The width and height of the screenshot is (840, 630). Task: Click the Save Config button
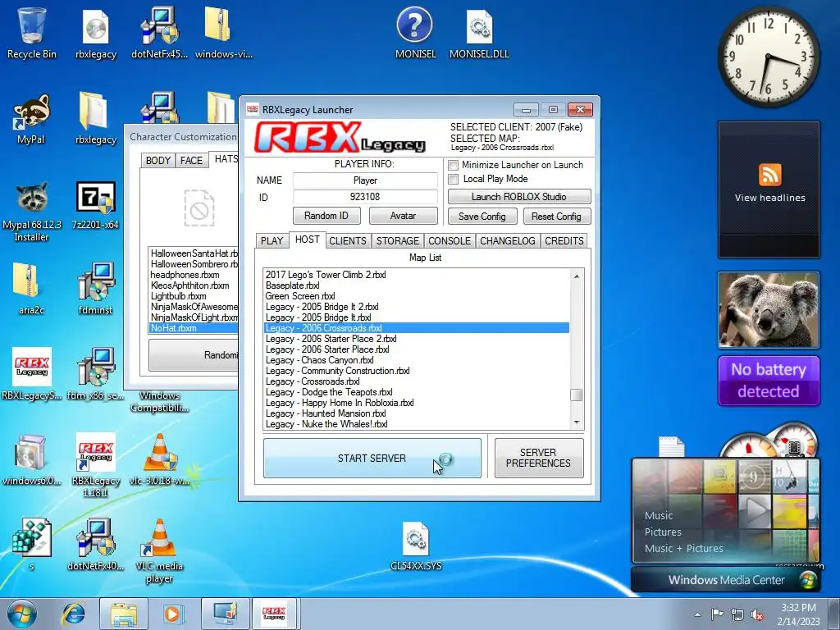[482, 217]
